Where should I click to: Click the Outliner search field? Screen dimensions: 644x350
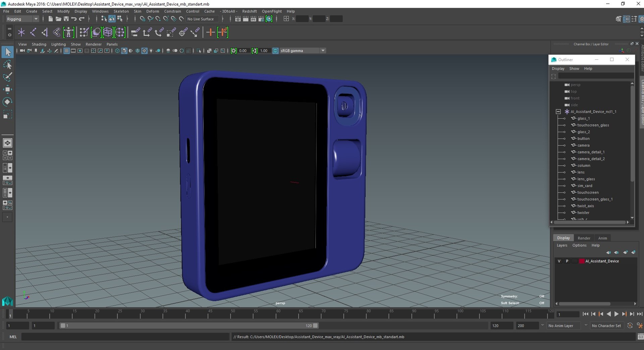(x=596, y=76)
